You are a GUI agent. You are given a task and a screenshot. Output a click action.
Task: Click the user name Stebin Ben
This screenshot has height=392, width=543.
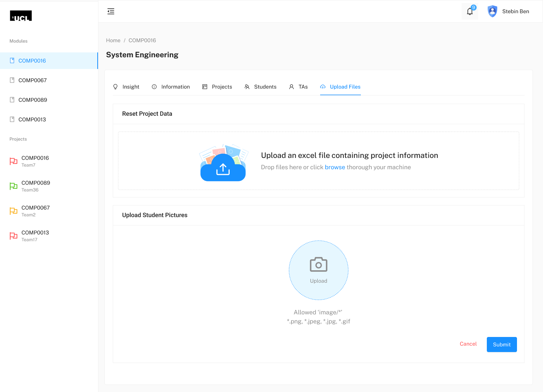(515, 11)
